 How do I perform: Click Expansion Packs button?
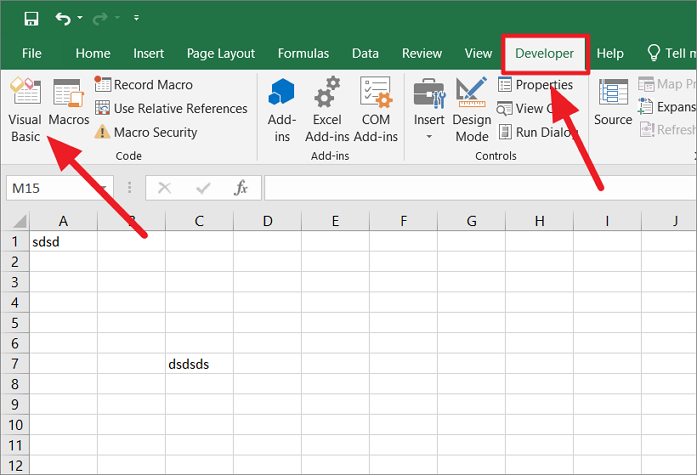tap(667, 107)
